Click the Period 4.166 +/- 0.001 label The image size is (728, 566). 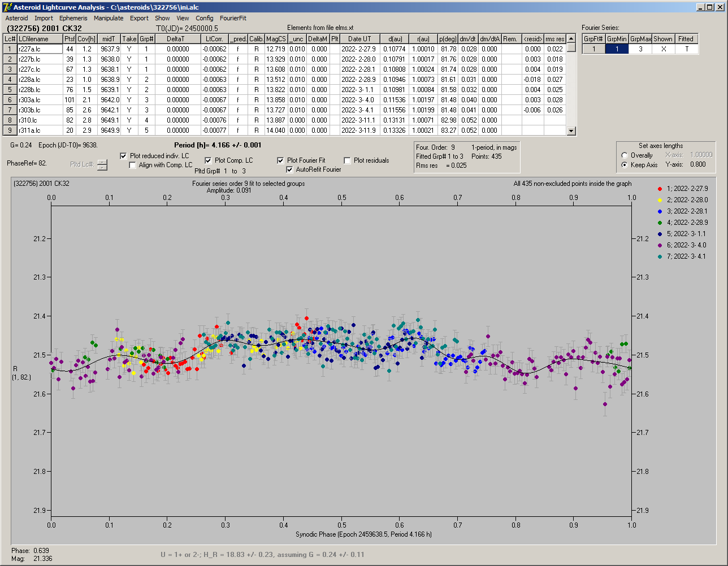pyautogui.click(x=218, y=145)
